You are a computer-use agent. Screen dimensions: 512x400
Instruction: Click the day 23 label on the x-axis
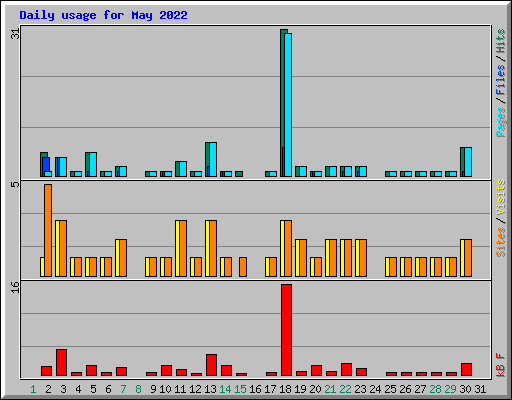(x=360, y=389)
